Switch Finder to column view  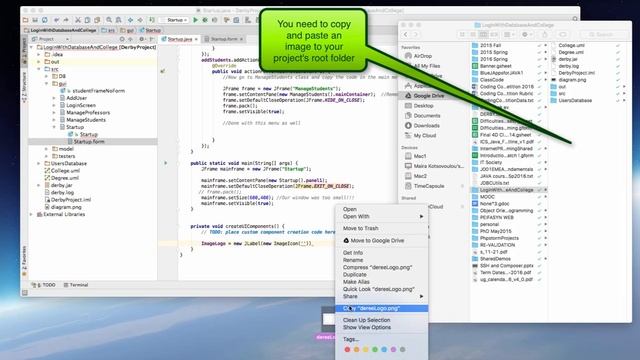[x=483, y=35]
